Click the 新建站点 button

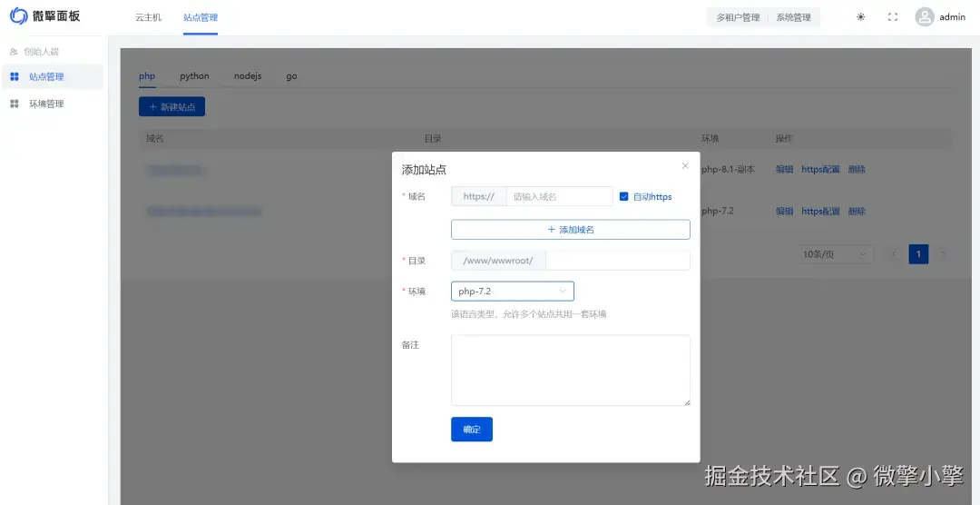pos(171,107)
